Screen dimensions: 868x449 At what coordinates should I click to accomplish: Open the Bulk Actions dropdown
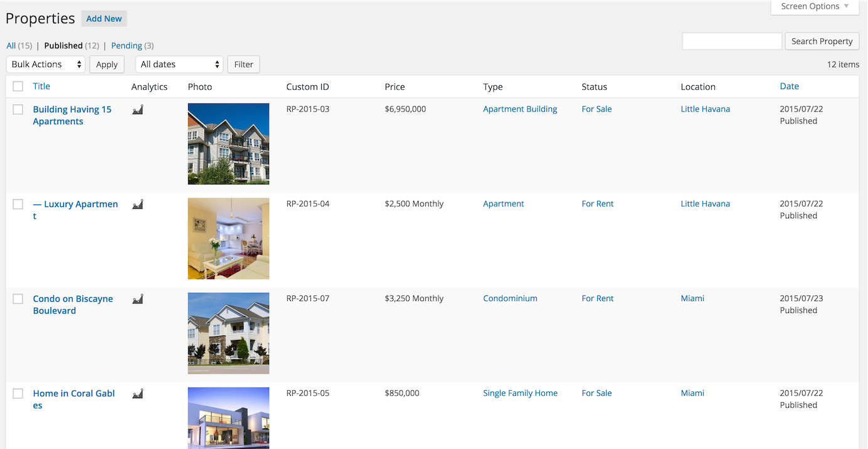pos(46,65)
